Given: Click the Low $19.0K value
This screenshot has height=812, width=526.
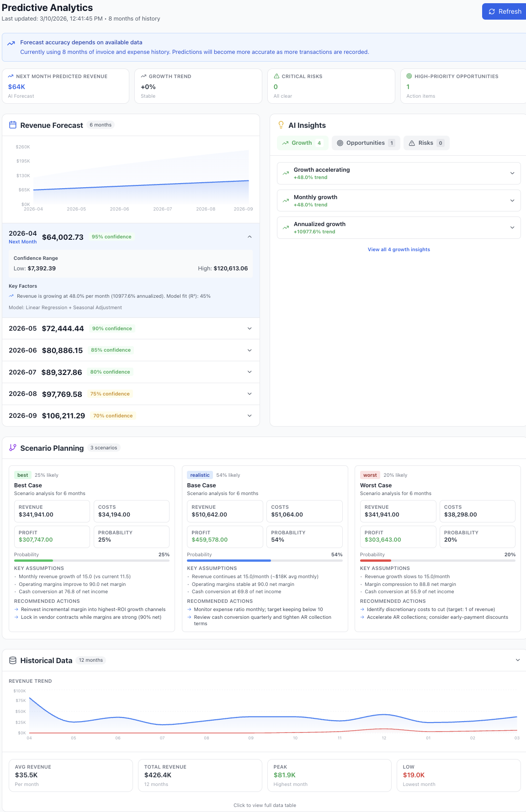Looking at the screenshot, I should 414,775.
